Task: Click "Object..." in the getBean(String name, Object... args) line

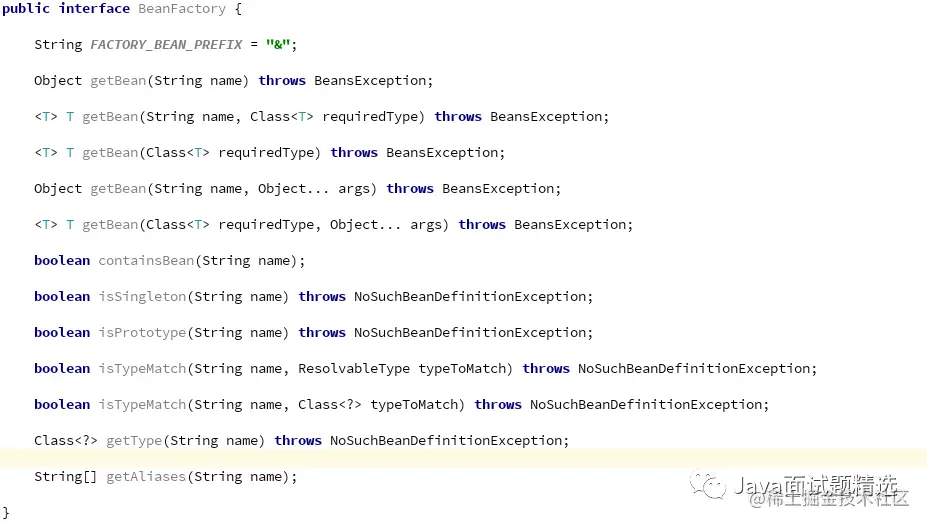Action: coord(293,189)
